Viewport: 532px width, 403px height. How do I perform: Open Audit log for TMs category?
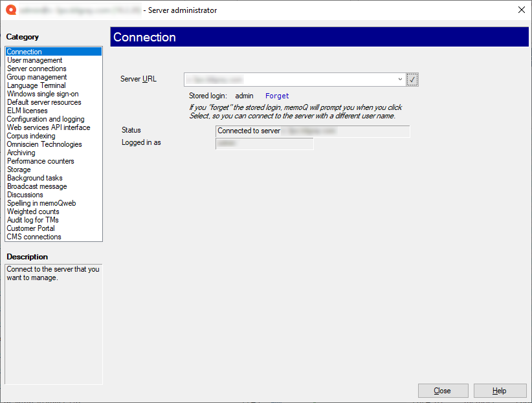pyautogui.click(x=54, y=220)
